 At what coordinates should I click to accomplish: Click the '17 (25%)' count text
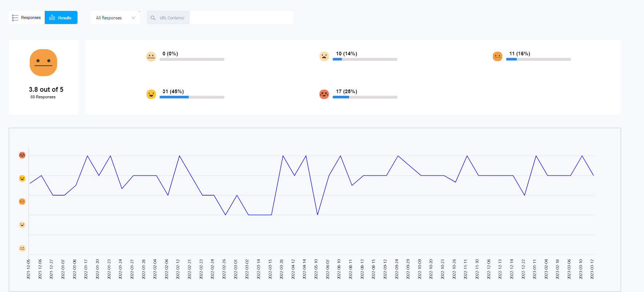tap(347, 91)
